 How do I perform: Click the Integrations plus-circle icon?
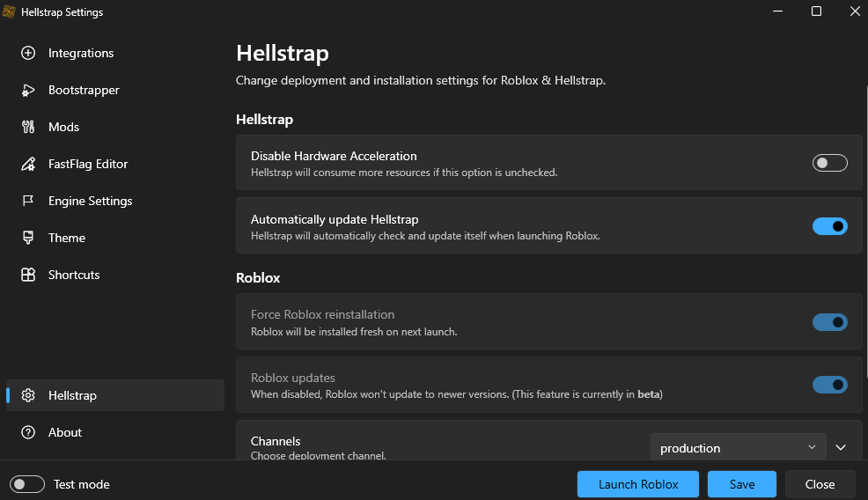[28, 53]
